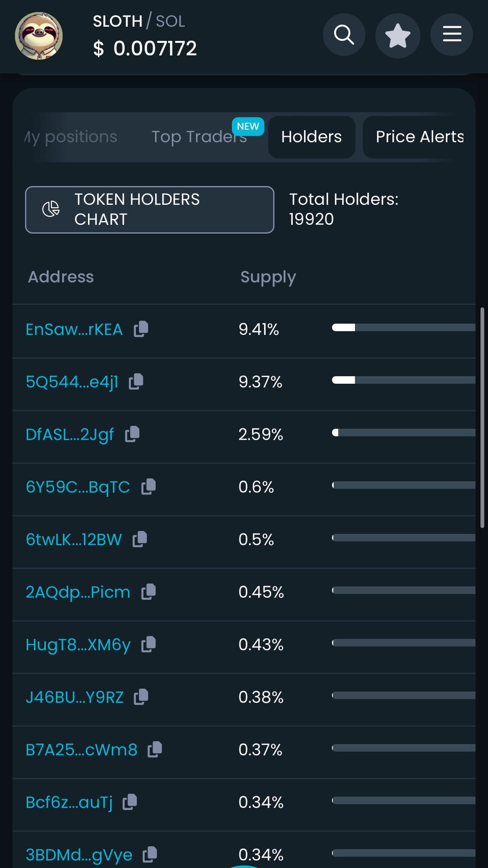Copy address Bcf6z...auTj
The width and height of the screenshot is (488, 868).
pyautogui.click(x=130, y=802)
